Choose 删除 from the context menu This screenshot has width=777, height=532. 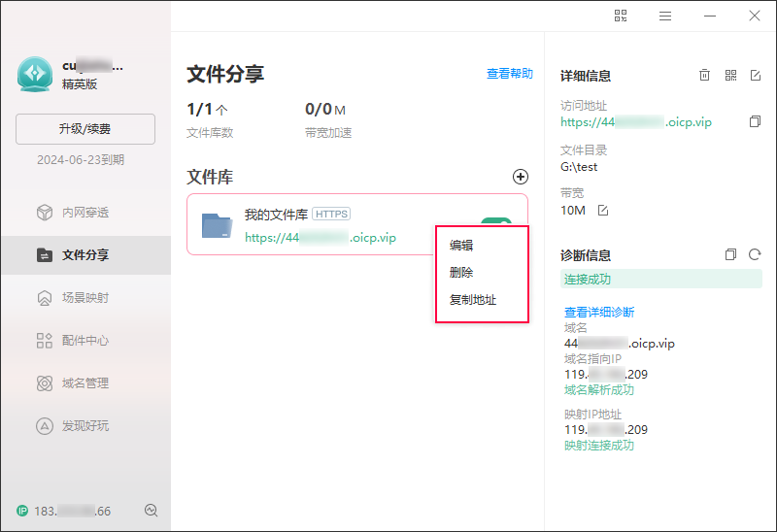click(x=461, y=273)
